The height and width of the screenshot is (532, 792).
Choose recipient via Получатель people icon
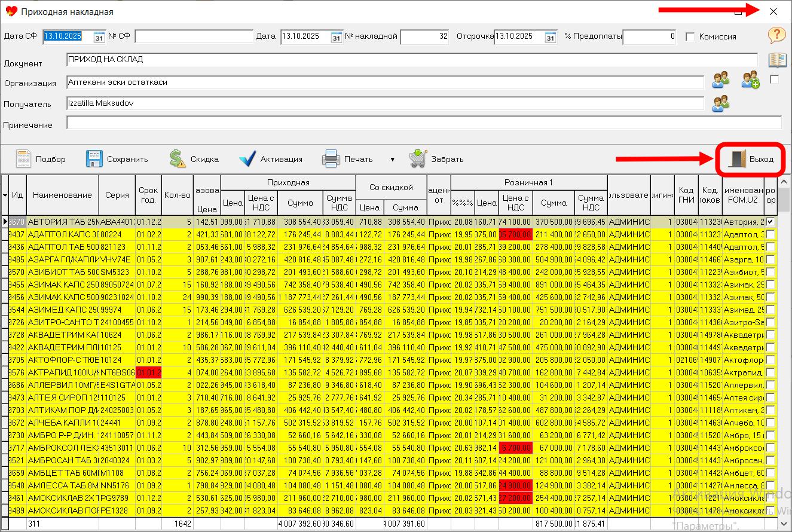[721, 103]
